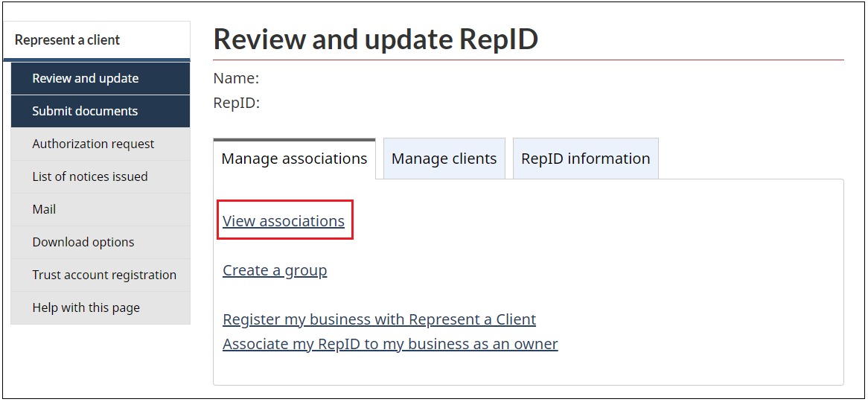Click the Review and update RepID heading
Screen dimensions: 868x402
(x=376, y=39)
